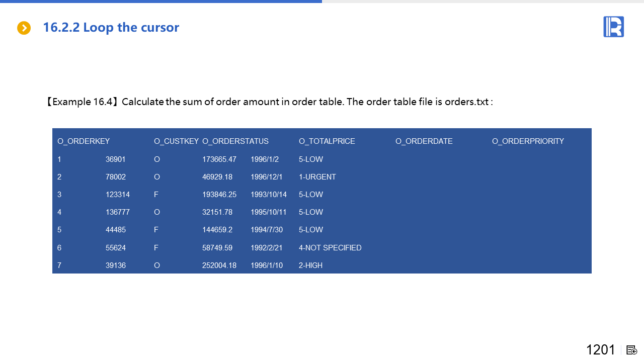The width and height of the screenshot is (644, 362).
Task: Select the O_TOTALPRICE column header
Action: (x=327, y=141)
